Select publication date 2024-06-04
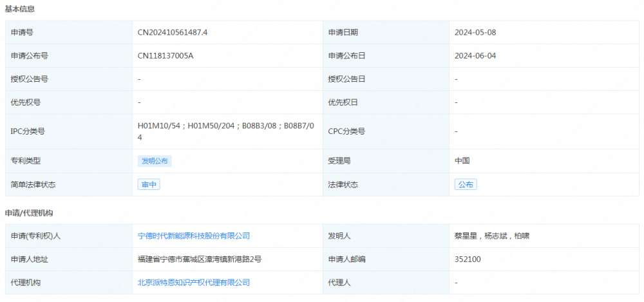 click(475, 56)
